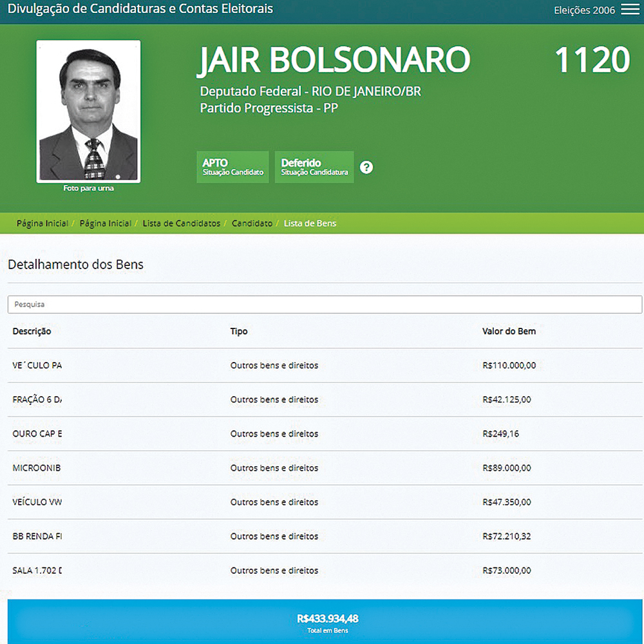Go back via the Candidato breadcrumb link
Viewport: 644px width, 644px height.
pyautogui.click(x=252, y=223)
